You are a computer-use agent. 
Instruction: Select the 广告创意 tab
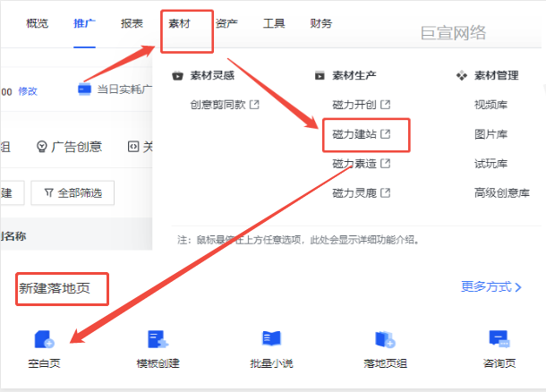70,147
